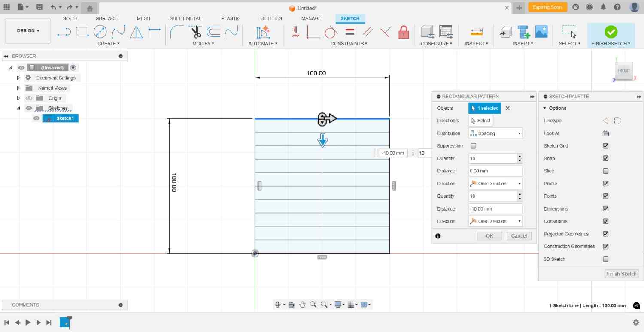Switch to the SOLID tab
This screenshot has width=644, height=332.
(x=70, y=18)
